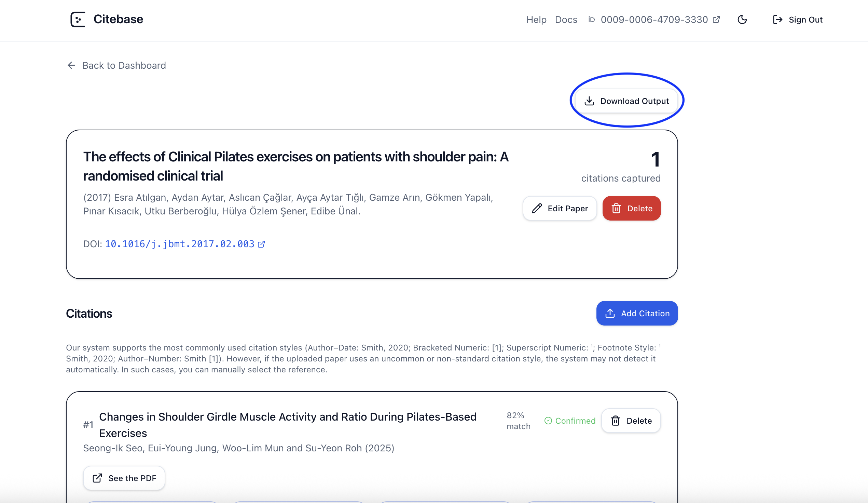
Task: Click external link icon next to the DOI
Action: (261, 244)
